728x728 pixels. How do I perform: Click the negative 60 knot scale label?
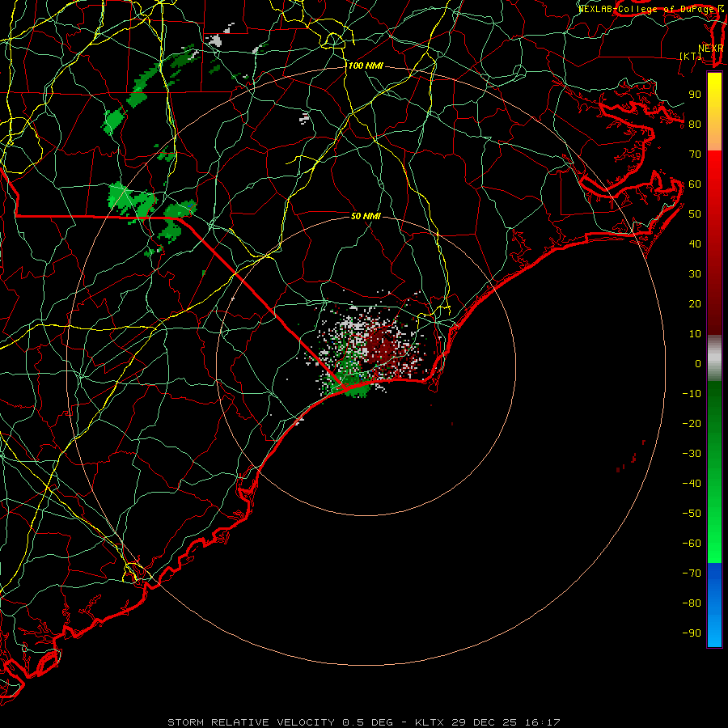tap(692, 544)
